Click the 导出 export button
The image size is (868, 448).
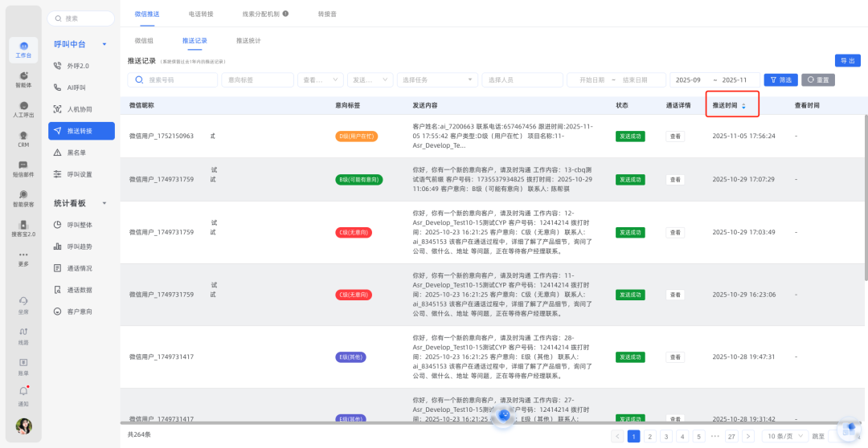847,61
